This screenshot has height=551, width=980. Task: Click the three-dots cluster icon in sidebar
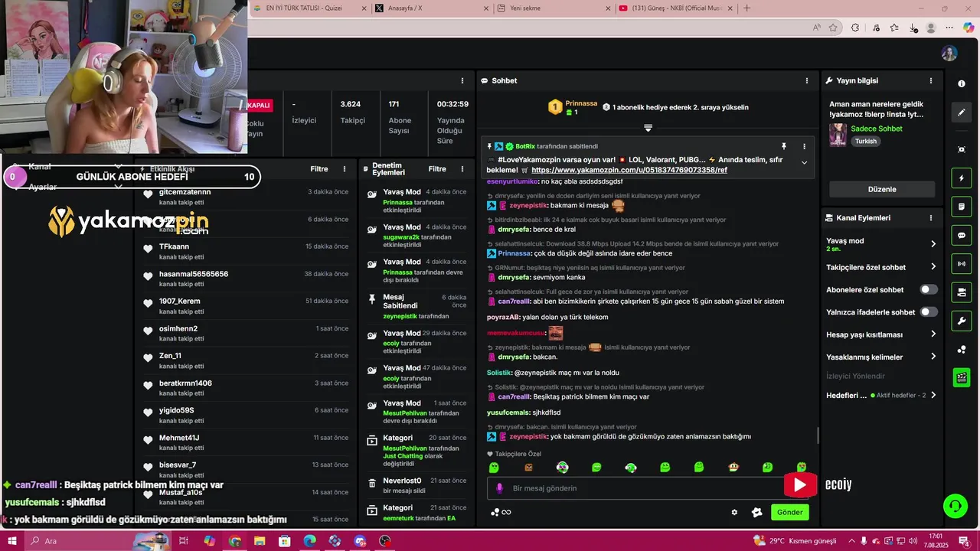962,350
